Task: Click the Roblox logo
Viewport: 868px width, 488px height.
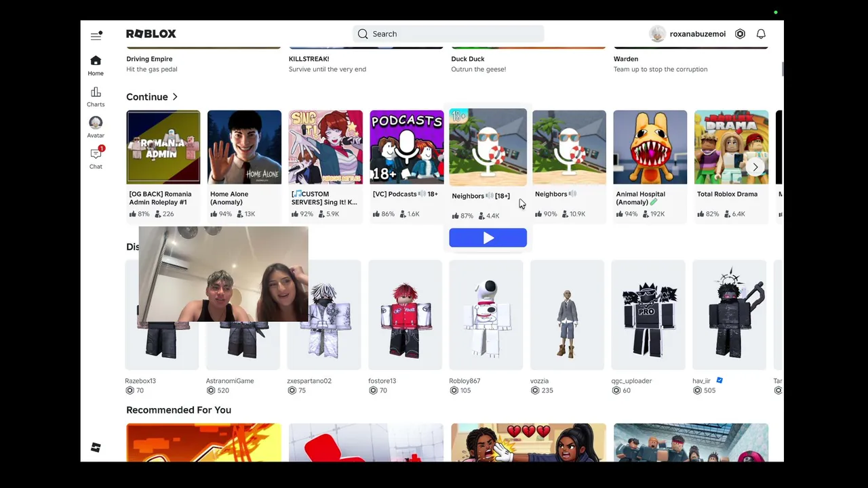Action: coord(151,34)
